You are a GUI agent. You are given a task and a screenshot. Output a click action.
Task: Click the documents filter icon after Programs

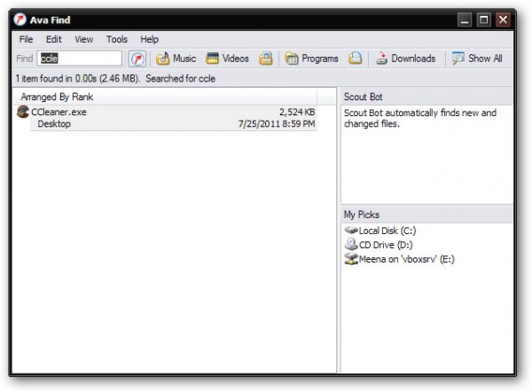pyautogui.click(x=356, y=59)
